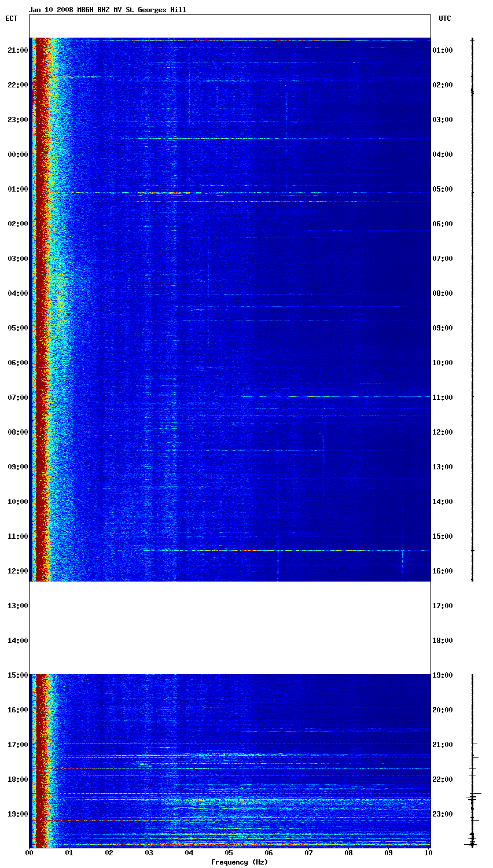Click the '06' frequency tick label
Screen dimensions: 493x868
tap(269, 853)
